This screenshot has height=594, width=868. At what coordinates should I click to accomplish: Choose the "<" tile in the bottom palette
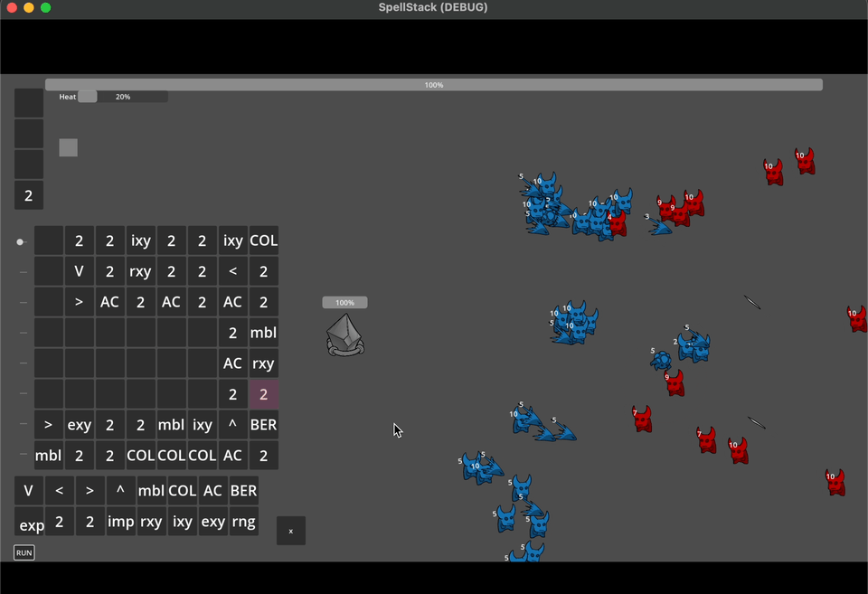click(60, 490)
